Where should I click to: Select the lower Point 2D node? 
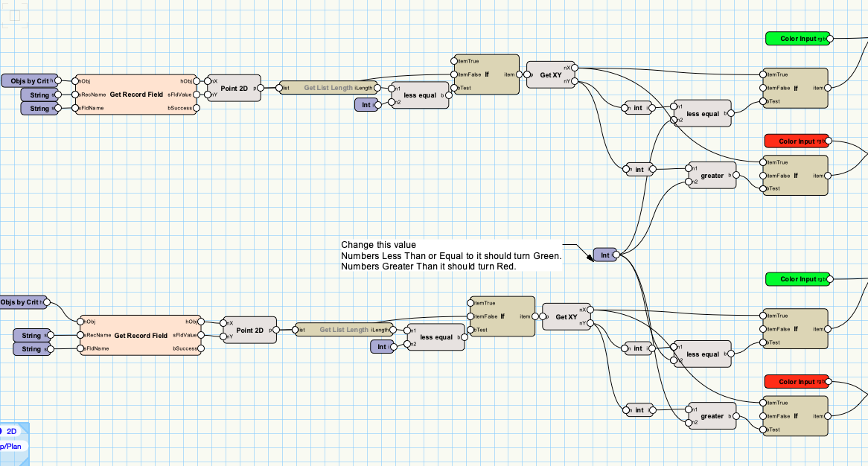click(249, 330)
